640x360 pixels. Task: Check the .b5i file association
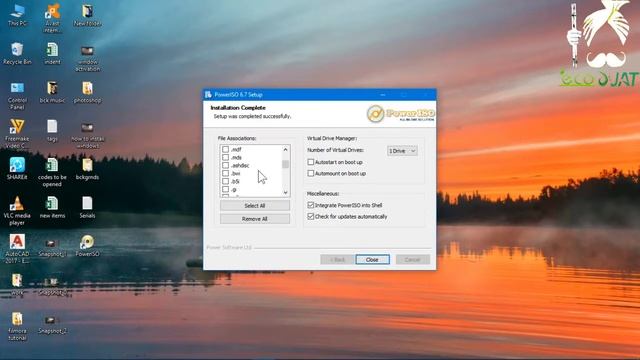[x=226, y=181]
